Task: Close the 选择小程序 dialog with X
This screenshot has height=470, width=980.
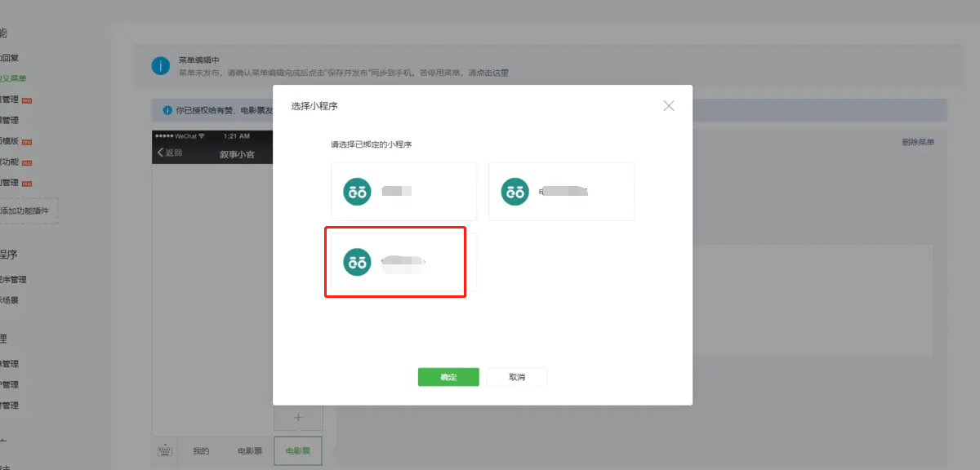Action: (669, 106)
